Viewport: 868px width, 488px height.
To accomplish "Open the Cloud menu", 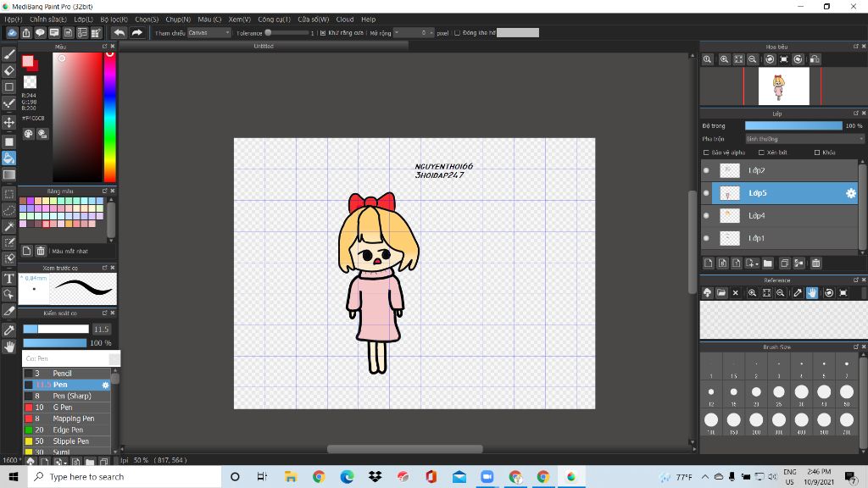I will click(x=345, y=19).
